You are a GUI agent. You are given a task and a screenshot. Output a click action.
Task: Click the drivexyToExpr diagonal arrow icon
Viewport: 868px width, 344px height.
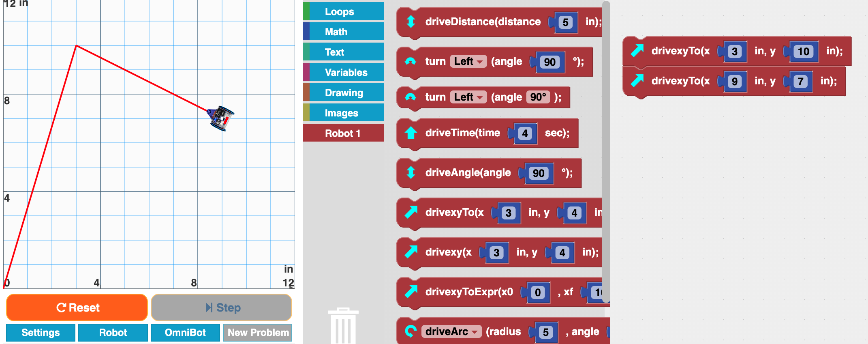pyautogui.click(x=411, y=292)
